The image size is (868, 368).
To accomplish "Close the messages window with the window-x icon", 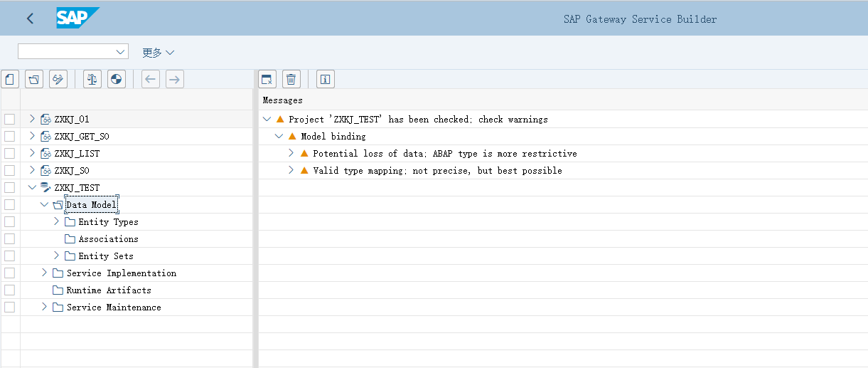I will click(x=267, y=79).
